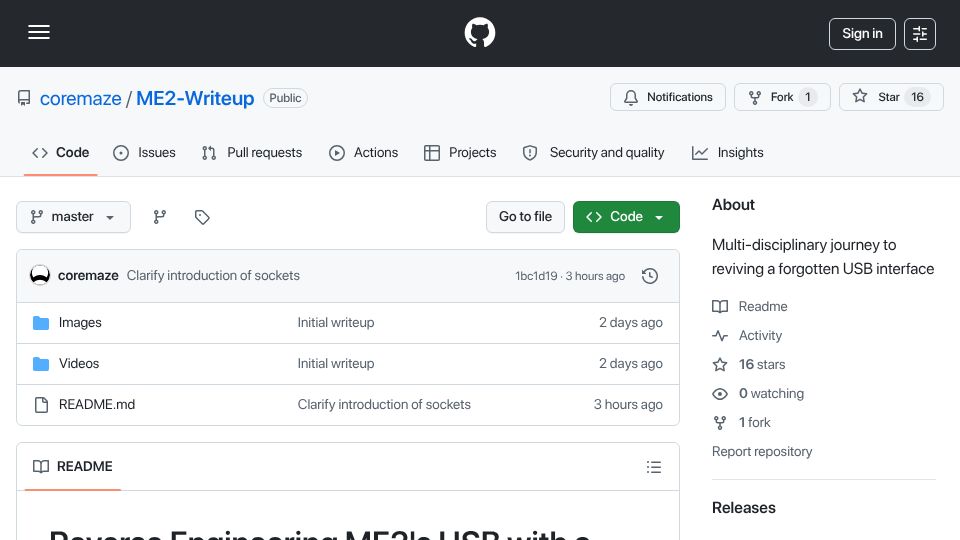Image resolution: width=960 pixels, height=540 pixels.
Task: Open Initial writeup commit for Images
Action: point(336,323)
